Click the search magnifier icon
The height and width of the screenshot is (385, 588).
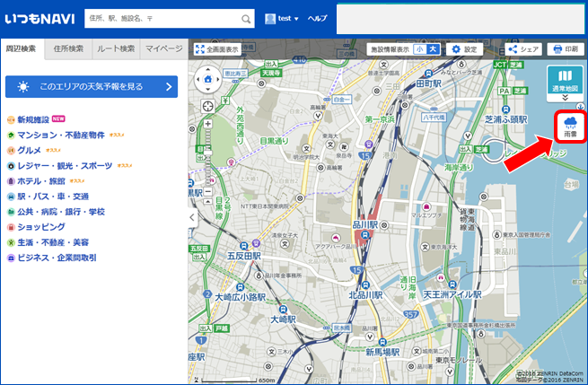(246, 19)
